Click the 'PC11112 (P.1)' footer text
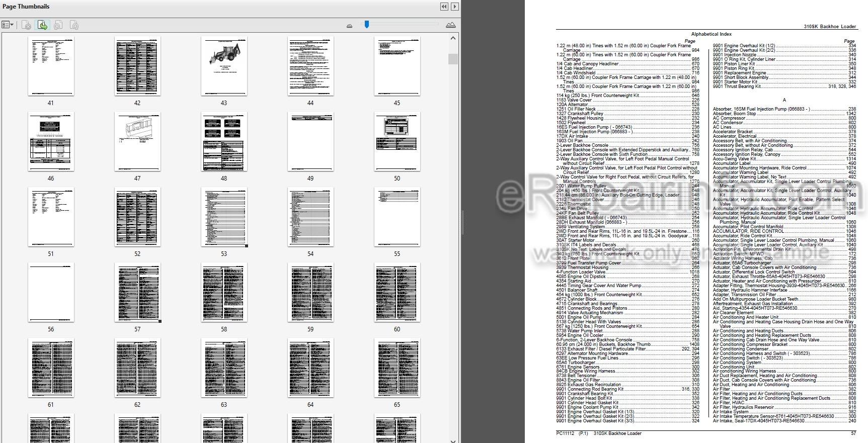The width and height of the screenshot is (868, 443). click(572, 433)
